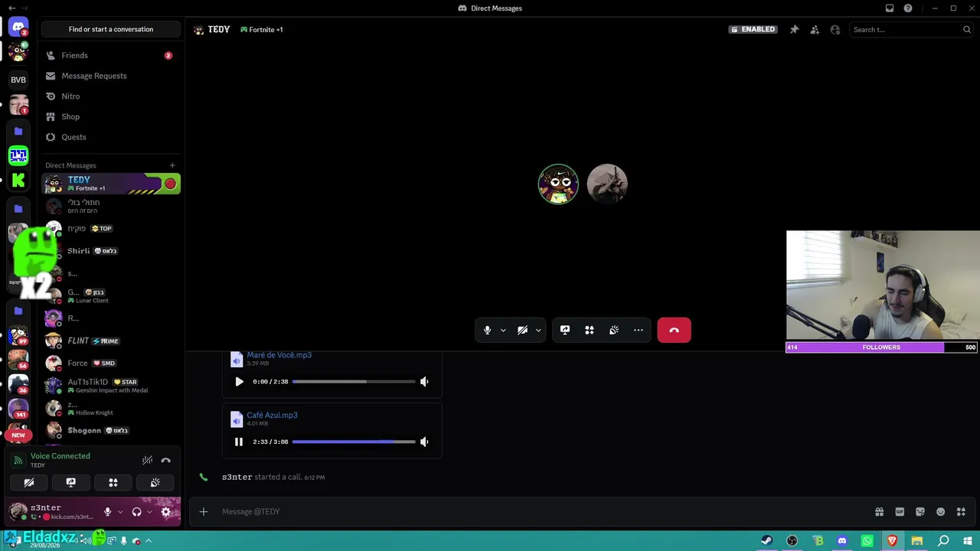
Task: Open Message Requests
Action: pyautogui.click(x=111, y=76)
